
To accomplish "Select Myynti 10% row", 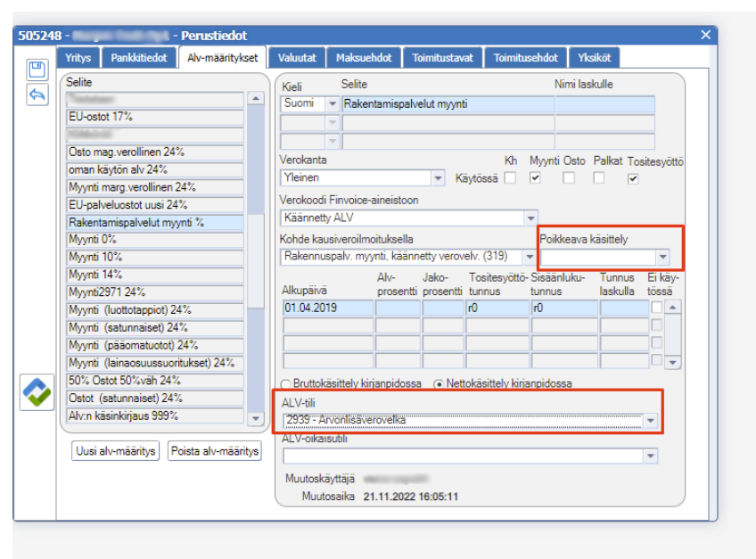I will [155, 257].
